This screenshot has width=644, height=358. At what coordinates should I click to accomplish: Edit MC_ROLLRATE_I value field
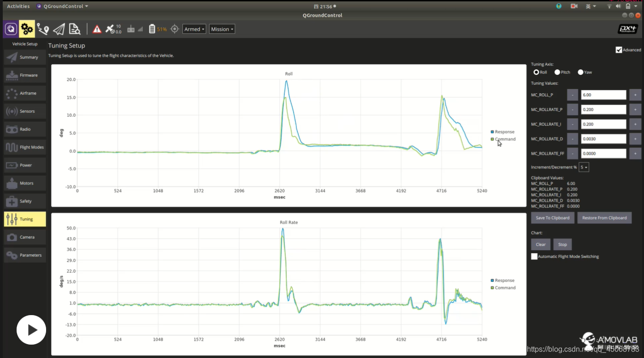pyautogui.click(x=603, y=124)
